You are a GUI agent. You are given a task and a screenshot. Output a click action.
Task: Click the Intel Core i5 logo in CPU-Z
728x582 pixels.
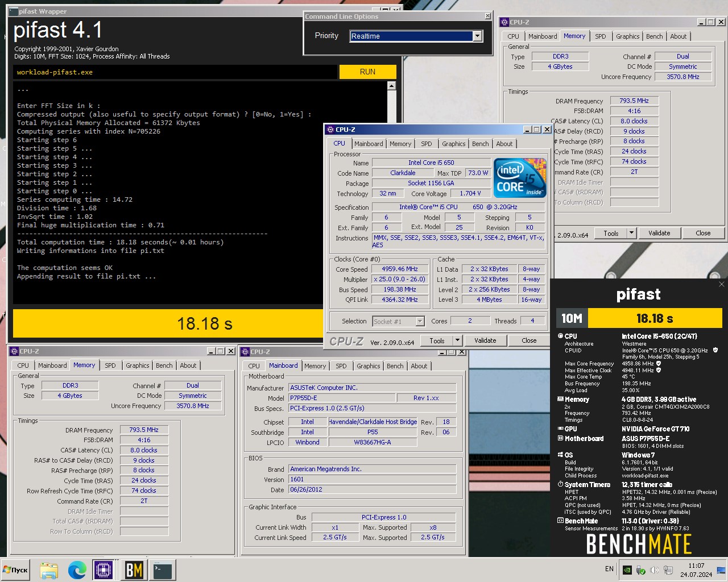tap(520, 178)
